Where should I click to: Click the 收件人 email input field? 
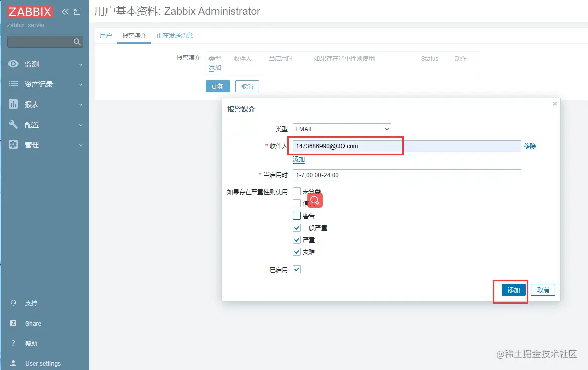click(x=407, y=146)
